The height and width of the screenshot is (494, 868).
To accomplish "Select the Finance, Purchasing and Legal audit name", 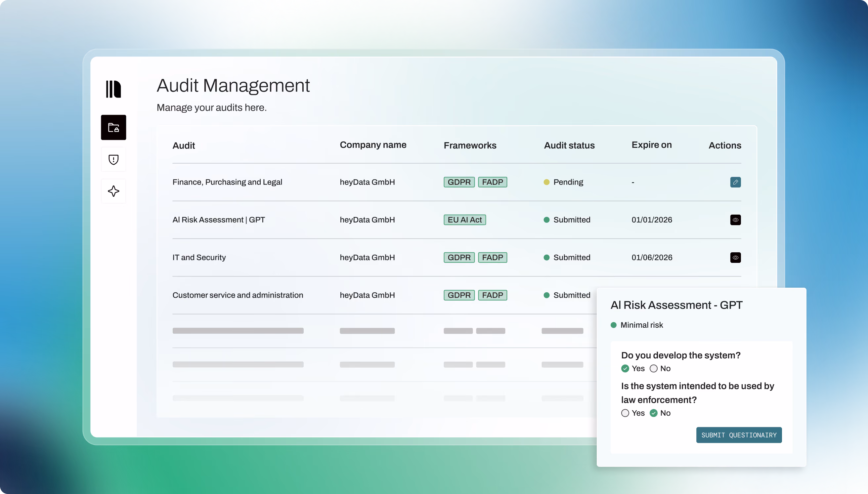I will coord(227,182).
